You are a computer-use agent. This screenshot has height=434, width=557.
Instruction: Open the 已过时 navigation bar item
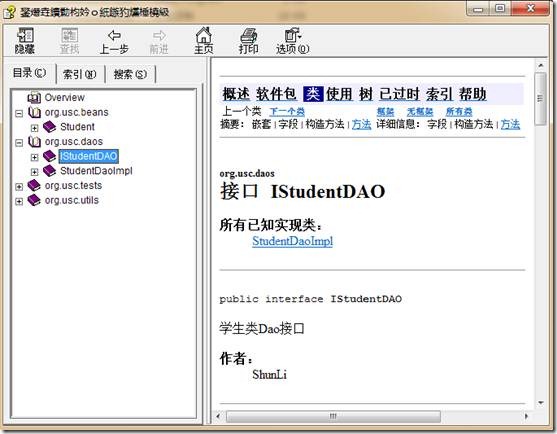pos(399,94)
